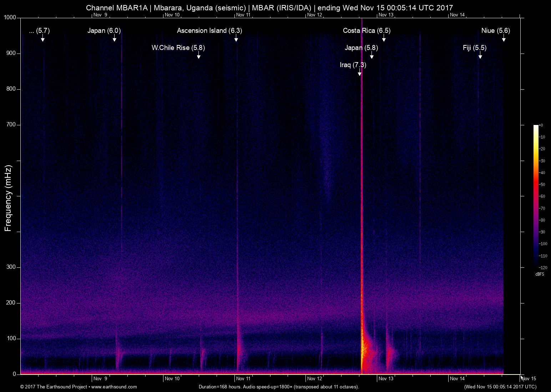This screenshot has height=392, width=551.
Task: Select the Costa Rica (6.5) arrow marker
Action: 384,39
